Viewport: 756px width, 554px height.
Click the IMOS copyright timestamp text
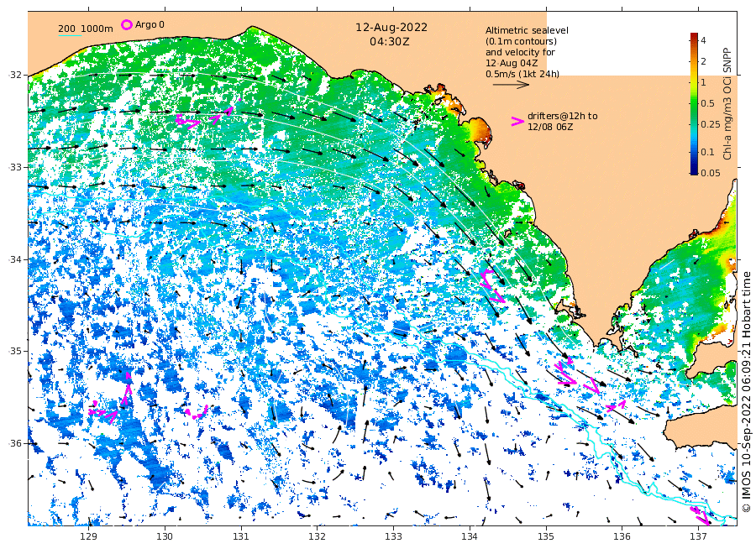pos(747,392)
